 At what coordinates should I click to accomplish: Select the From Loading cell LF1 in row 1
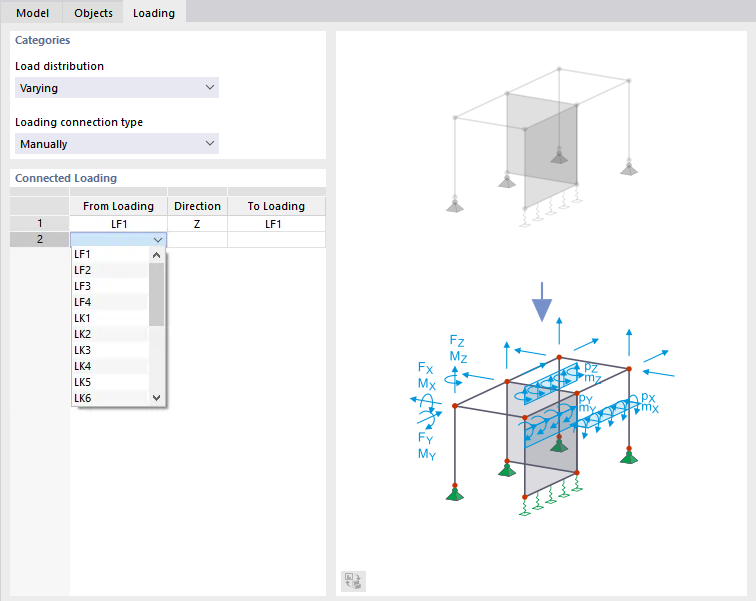119,224
